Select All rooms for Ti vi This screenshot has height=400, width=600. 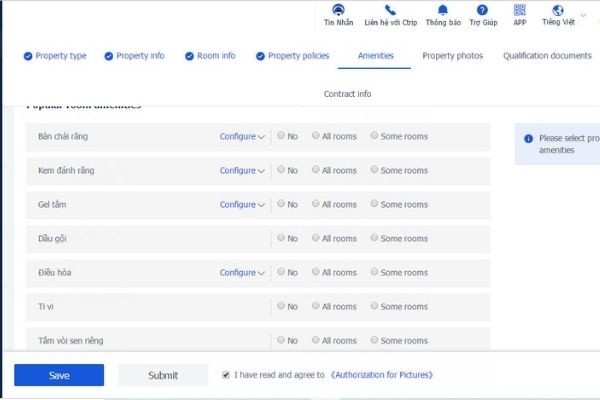click(315, 305)
